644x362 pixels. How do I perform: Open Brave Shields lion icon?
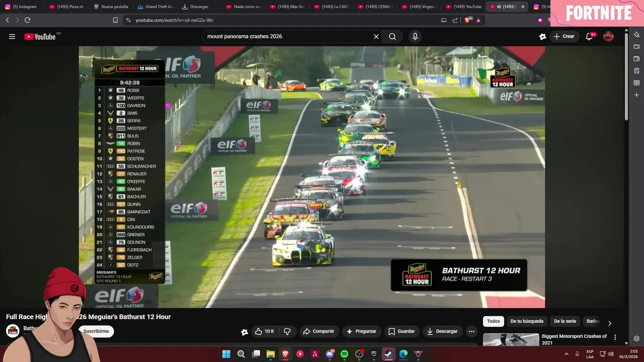tap(467, 20)
